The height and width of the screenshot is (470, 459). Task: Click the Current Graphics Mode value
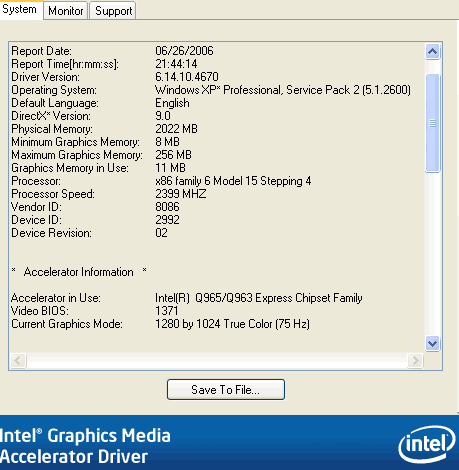tap(232, 324)
